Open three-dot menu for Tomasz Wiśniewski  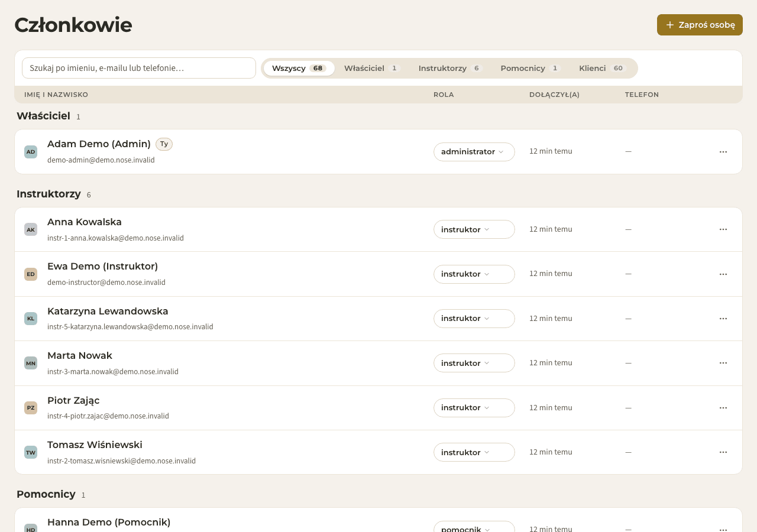(723, 452)
